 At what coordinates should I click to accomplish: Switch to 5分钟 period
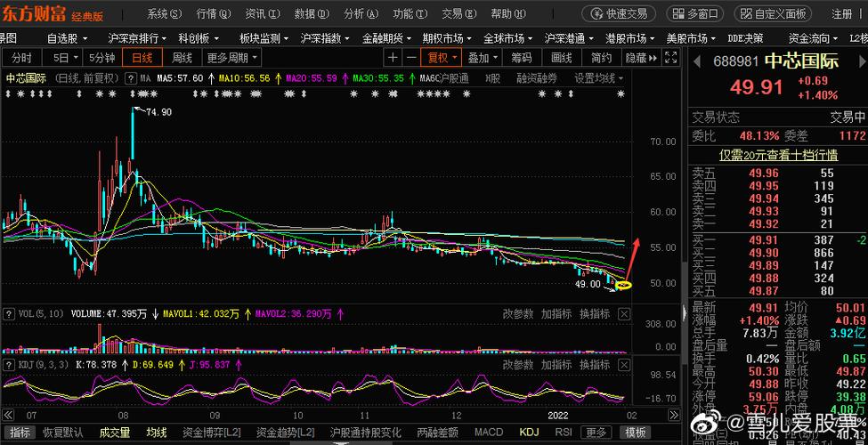coord(101,57)
